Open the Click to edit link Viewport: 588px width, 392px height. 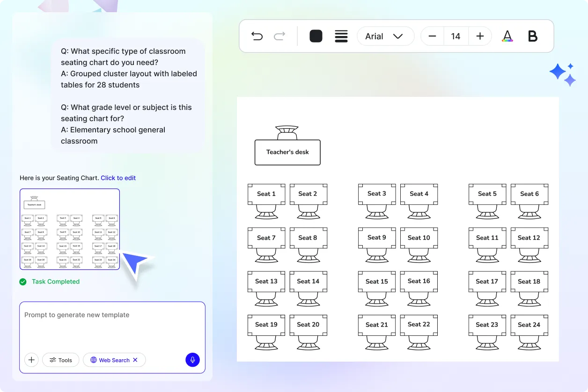(118, 178)
